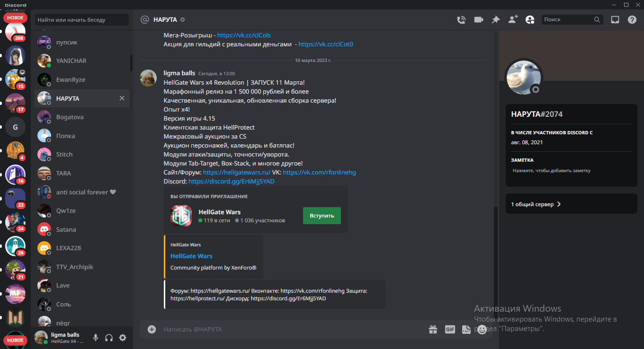Viewport: 644px width, 349px height.
Task: Hide the user profile panel
Action: coord(530,19)
